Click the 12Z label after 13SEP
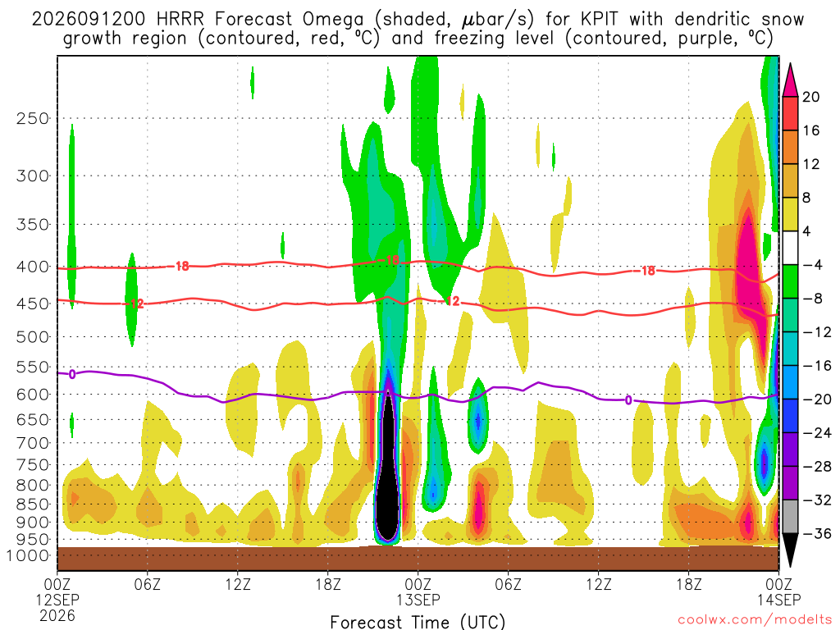840x630 pixels. click(x=598, y=584)
